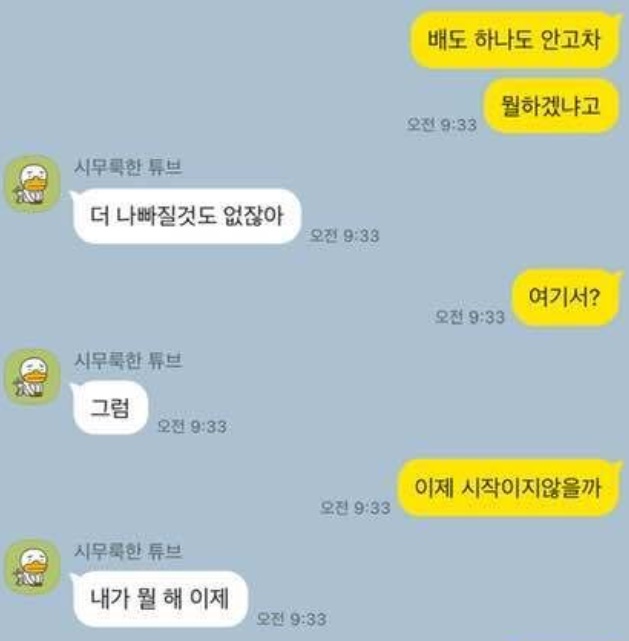Click the timestamp beside '내가 뭘 해 이제'
Viewport: 629px width, 641px height.
[291, 619]
